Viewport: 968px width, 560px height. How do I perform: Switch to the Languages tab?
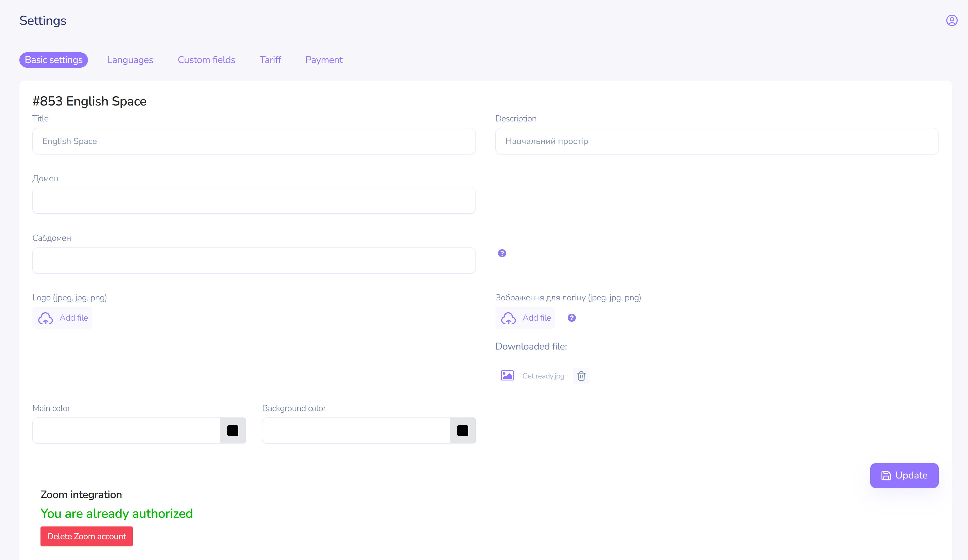130,60
